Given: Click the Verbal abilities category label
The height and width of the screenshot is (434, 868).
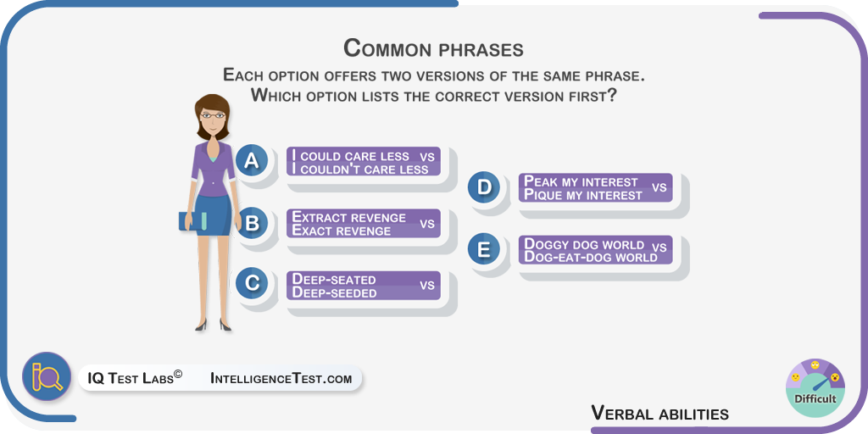Looking at the screenshot, I should pyautogui.click(x=659, y=414).
